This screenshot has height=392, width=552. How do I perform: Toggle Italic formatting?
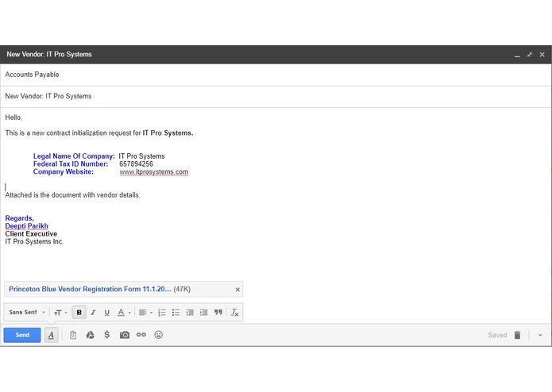93,312
